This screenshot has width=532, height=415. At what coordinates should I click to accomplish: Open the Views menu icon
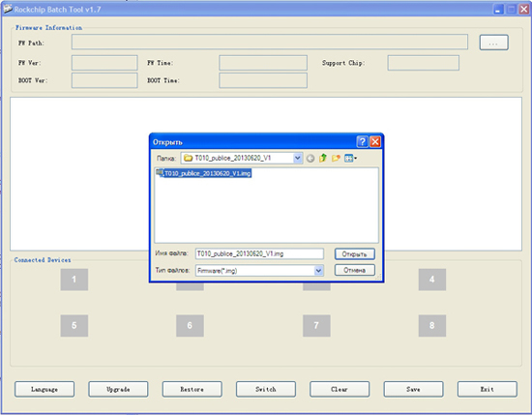coord(350,158)
